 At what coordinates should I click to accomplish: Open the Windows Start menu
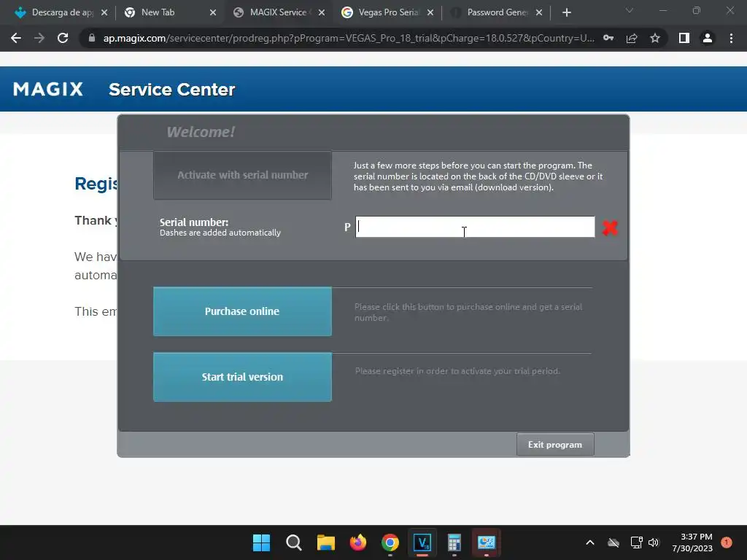pos(262,542)
